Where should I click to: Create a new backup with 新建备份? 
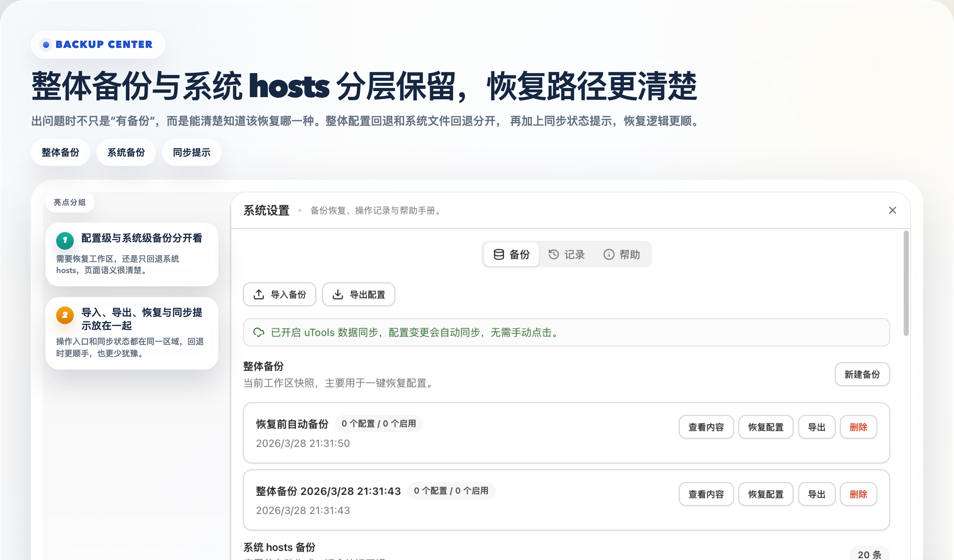tap(862, 374)
